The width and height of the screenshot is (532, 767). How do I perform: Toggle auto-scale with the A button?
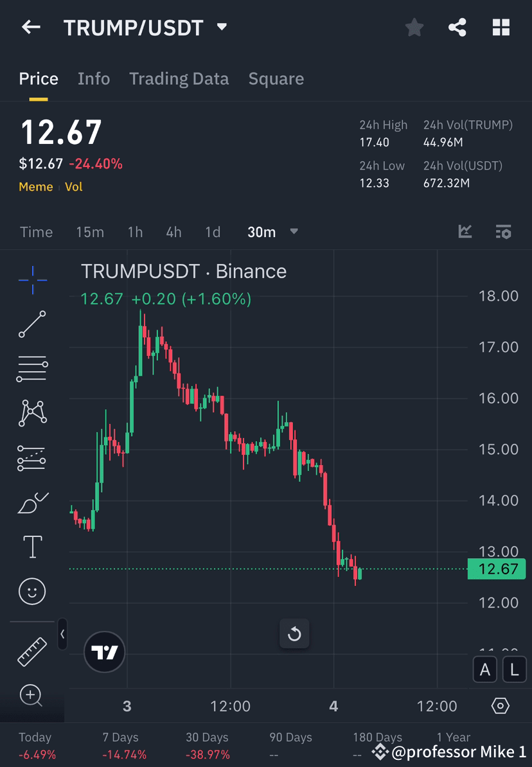(484, 669)
